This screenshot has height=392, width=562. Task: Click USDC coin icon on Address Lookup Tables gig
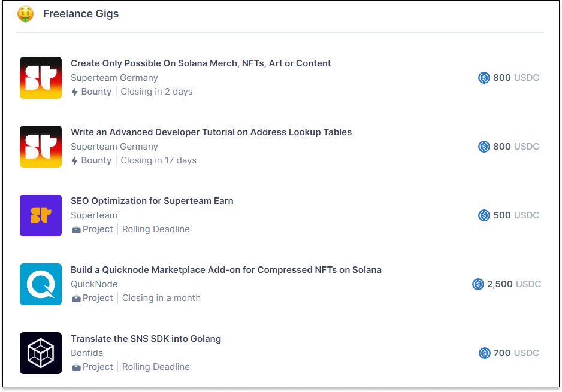pos(484,147)
